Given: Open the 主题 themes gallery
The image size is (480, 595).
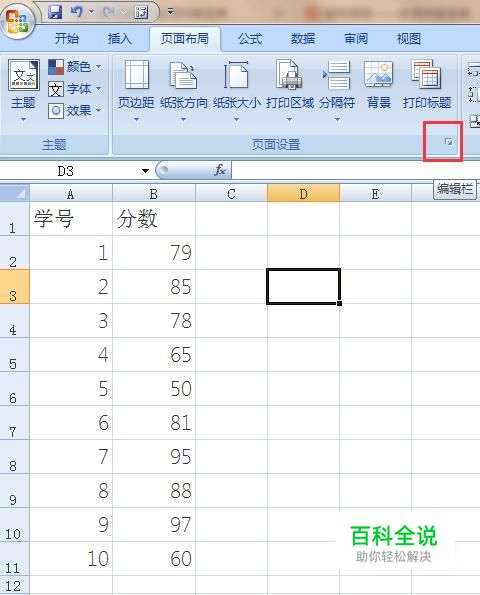Looking at the screenshot, I should coord(23,91).
